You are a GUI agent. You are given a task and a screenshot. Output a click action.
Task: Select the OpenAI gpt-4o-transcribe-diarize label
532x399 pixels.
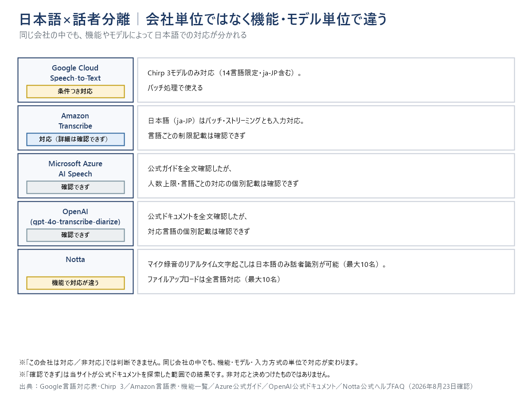click(x=75, y=217)
